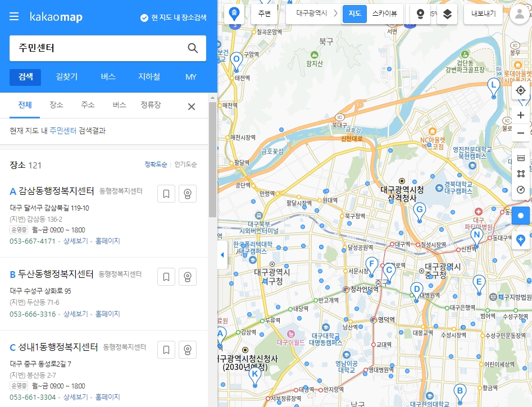The width and height of the screenshot is (532, 407).
Task: Click the magnifier icon in the search bar
Action: pyautogui.click(x=193, y=49)
